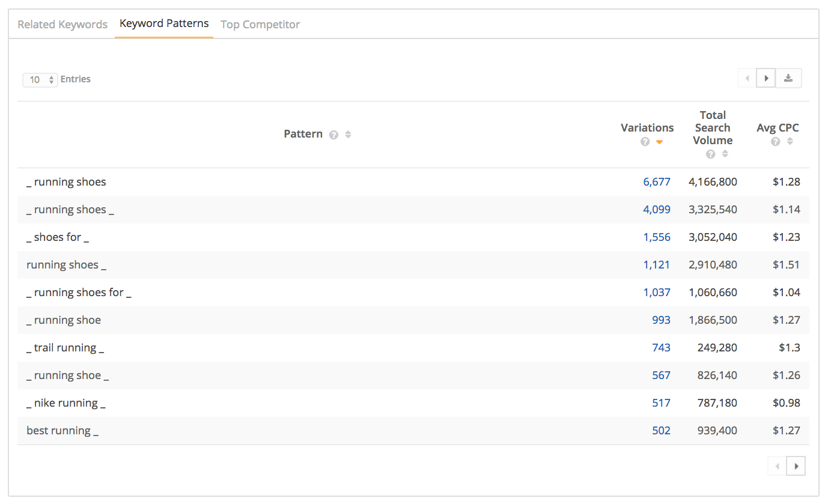
Task: Switch to the Related Keywords tab
Action: pos(62,25)
